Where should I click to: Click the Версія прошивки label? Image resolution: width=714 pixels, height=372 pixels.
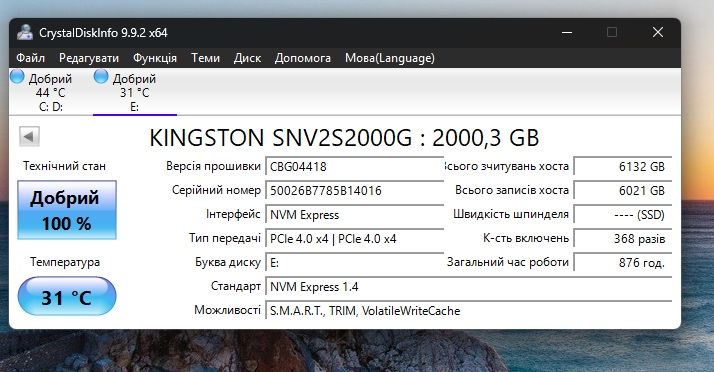point(213,166)
